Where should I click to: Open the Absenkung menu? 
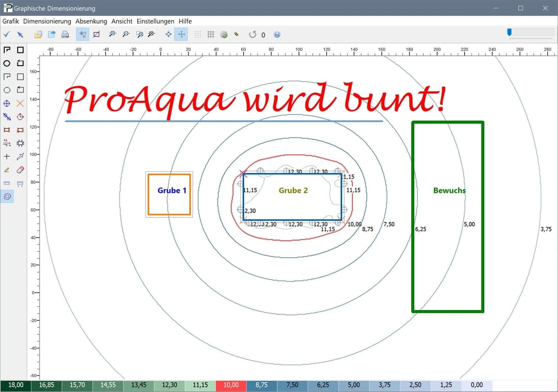click(x=91, y=21)
